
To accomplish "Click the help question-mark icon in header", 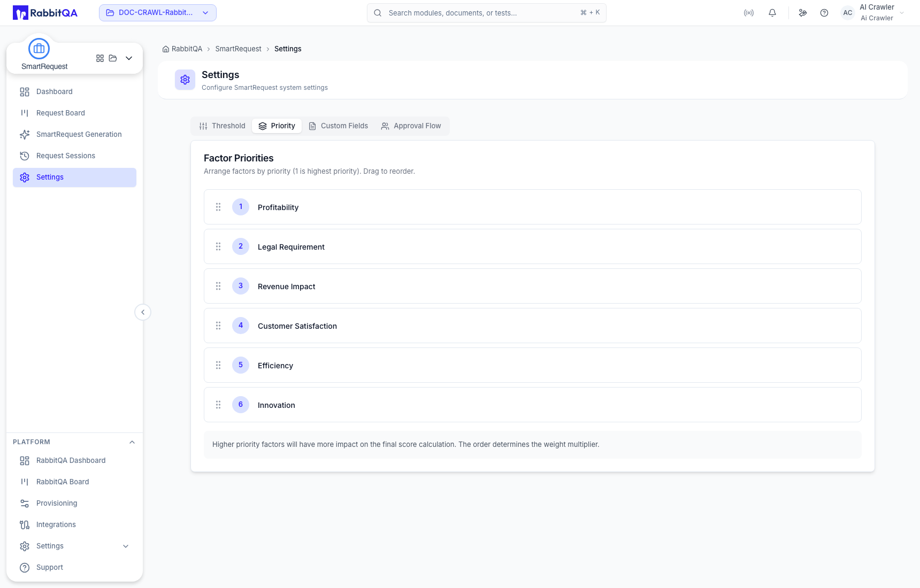I will click(x=824, y=13).
